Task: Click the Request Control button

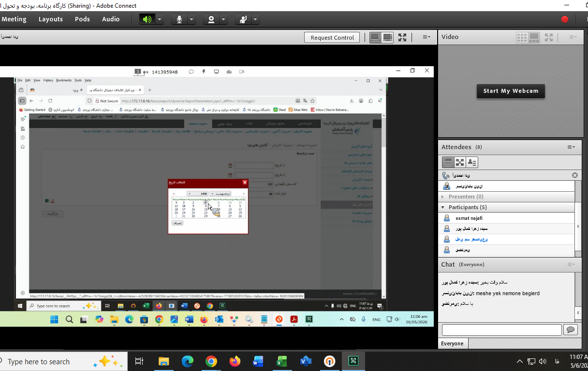Action: (332, 37)
